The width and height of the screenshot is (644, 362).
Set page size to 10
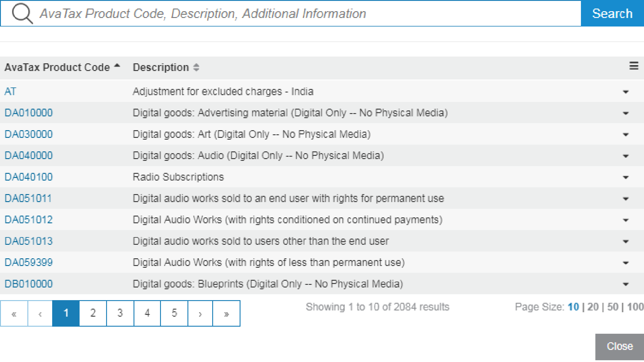tap(573, 307)
